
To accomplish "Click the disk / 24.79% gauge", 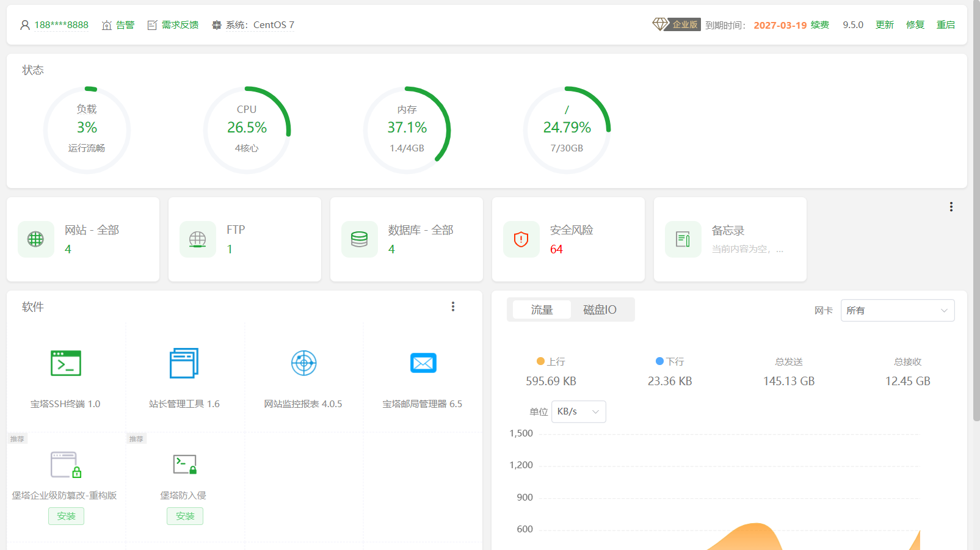I will pos(567,129).
